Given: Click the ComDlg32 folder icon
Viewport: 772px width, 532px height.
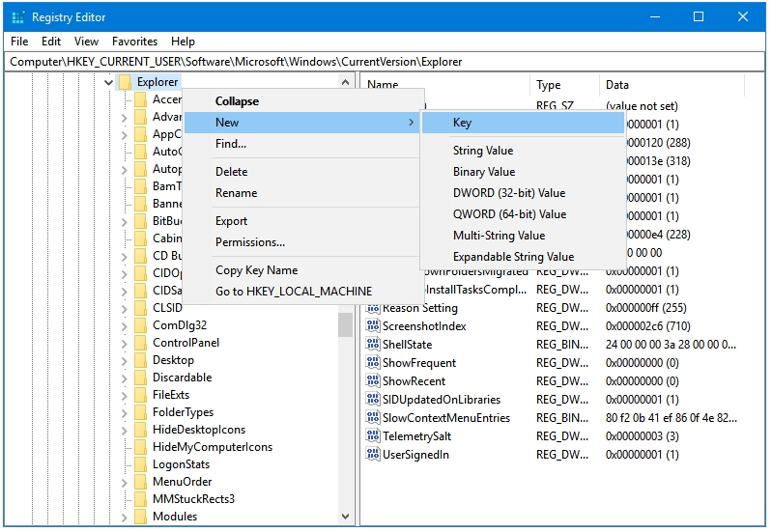Looking at the screenshot, I should [x=141, y=325].
